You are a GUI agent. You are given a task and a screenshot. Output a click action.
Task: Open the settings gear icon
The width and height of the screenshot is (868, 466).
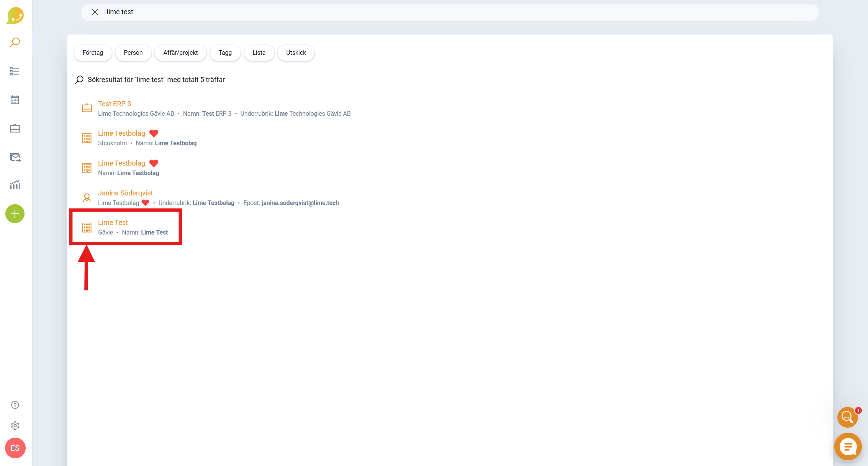pyautogui.click(x=15, y=426)
